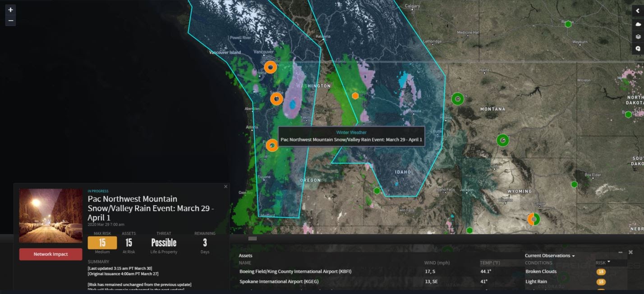Open the Current Observations dropdown
Screen dimensions: 644x294
point(549,256)
